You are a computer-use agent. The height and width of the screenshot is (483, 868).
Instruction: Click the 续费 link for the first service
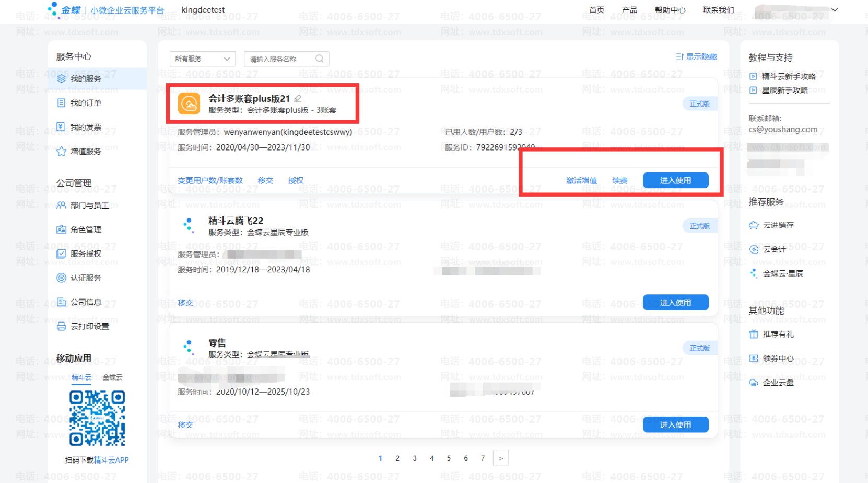point(620,181)
